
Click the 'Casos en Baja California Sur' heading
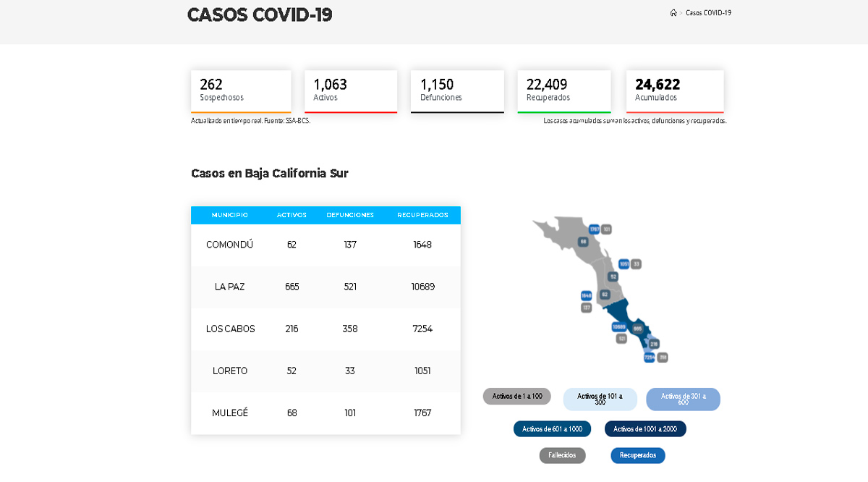coord(270,173)
